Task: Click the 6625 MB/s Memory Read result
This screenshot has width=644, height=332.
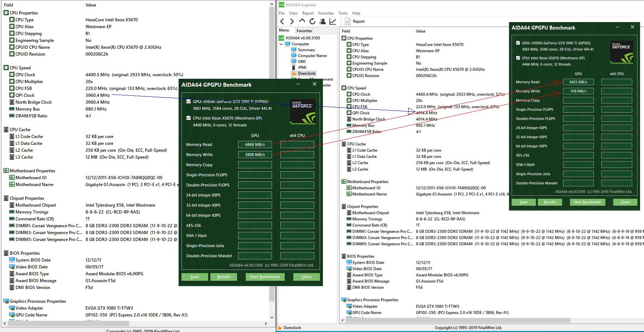Action: [x=578, y=82]
